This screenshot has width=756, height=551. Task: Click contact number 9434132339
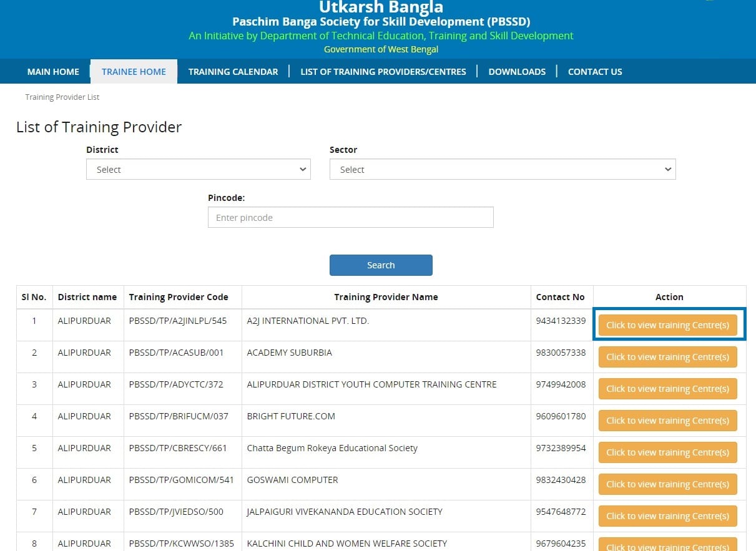[561, 321]
